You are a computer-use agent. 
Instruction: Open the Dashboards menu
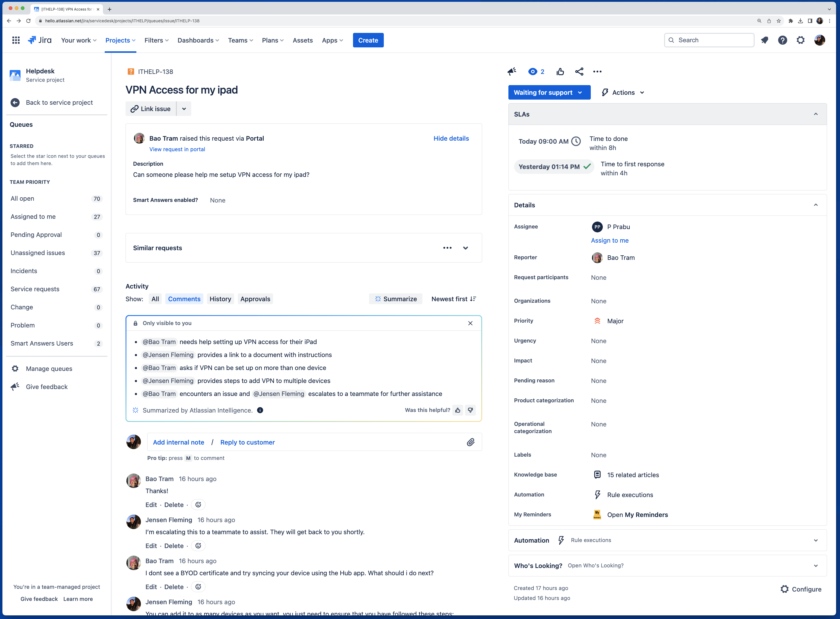tap(198, 40)
